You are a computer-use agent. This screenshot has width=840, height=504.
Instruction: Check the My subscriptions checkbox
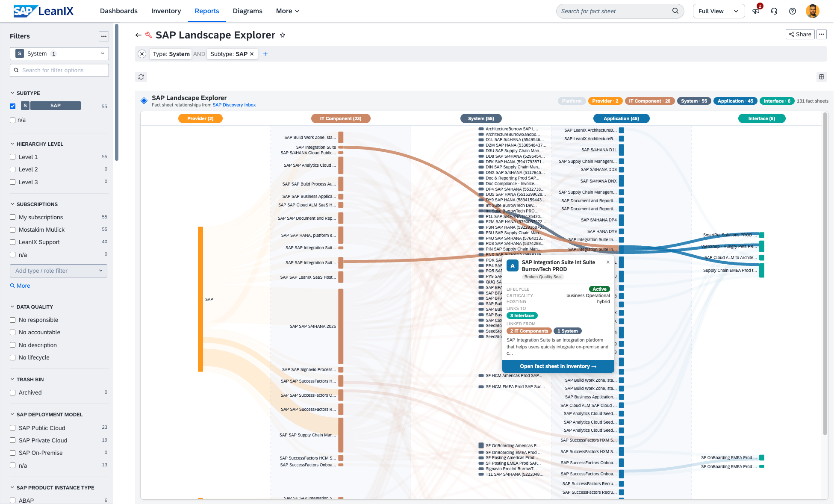pyautogui.click(x=13, y=217)
